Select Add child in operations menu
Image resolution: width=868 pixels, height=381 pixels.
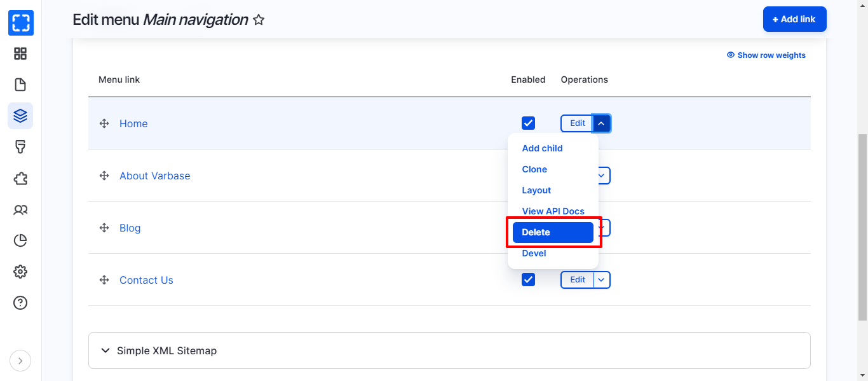(x=542, y=148)
